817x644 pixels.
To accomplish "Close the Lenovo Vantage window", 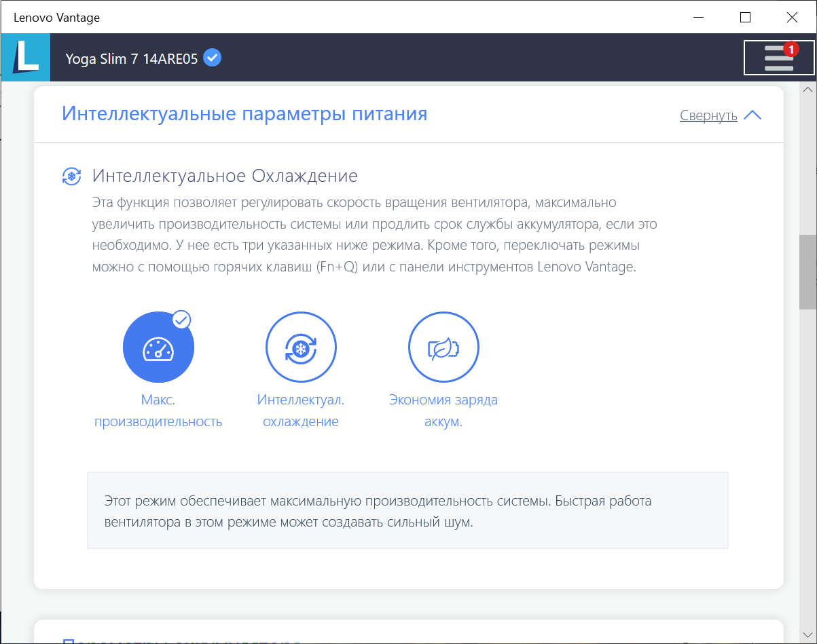I will 792,17.
